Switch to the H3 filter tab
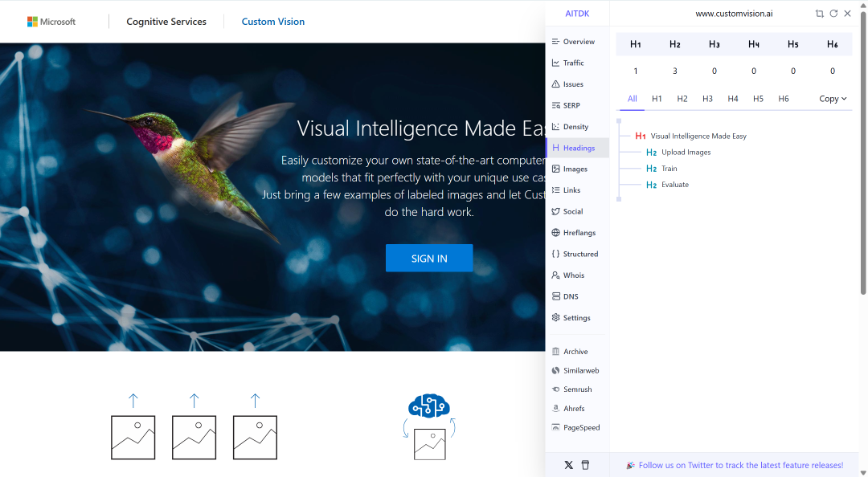Image resolution: width=868 pixels, height=477 pixels. coord(707,99)
